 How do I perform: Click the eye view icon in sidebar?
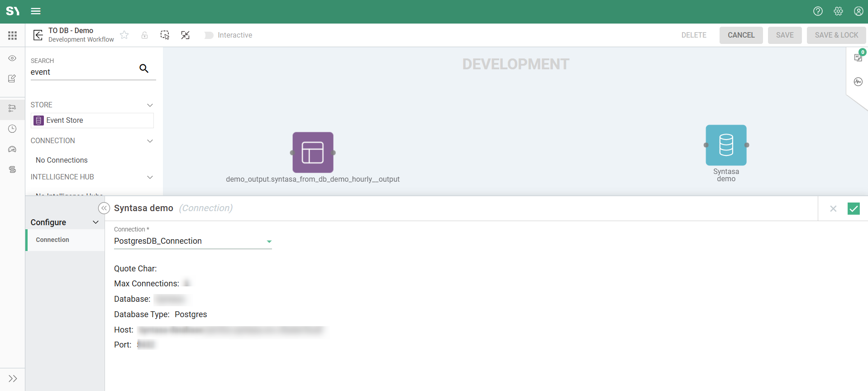12,58
